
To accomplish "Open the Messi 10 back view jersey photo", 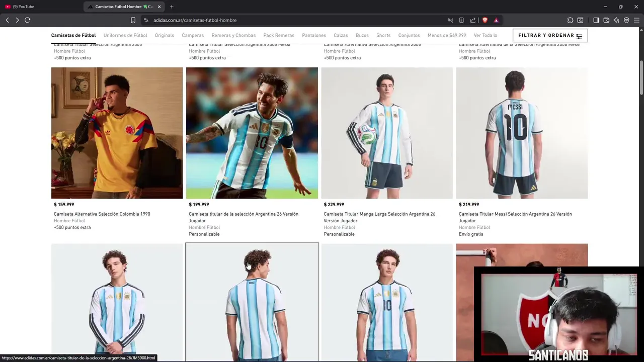I will (x=522, y=133).
